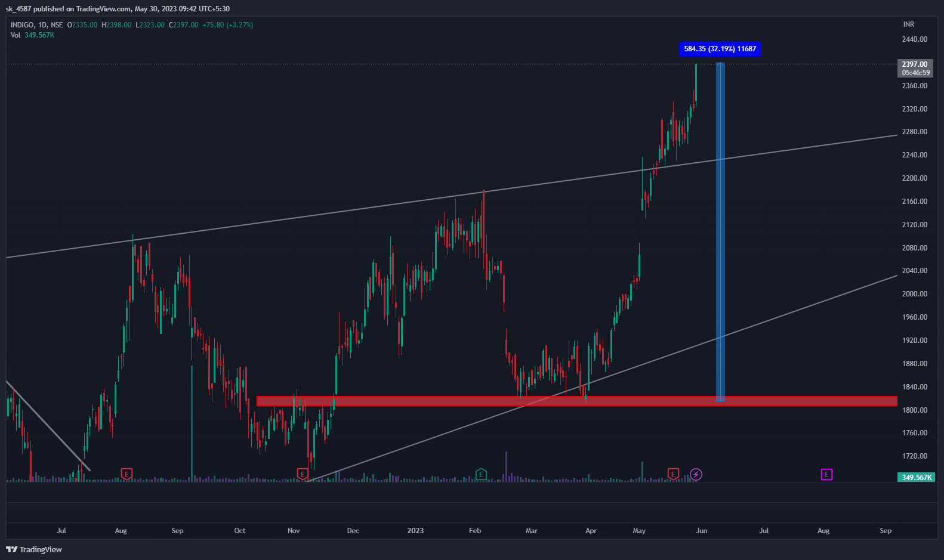Click the high value H2398.00
Viewport: 944px width, 560px height.
[x=116, y=25]
